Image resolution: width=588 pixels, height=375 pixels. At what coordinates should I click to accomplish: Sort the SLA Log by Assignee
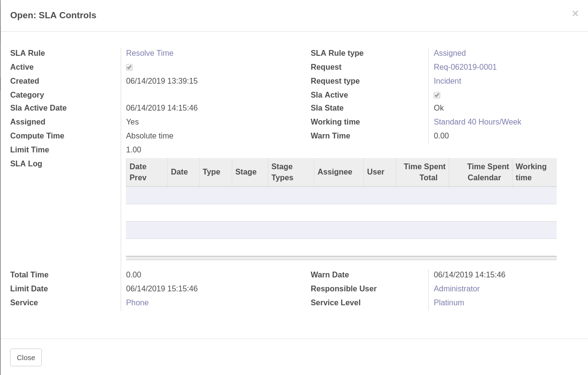(x=335, y=172)
